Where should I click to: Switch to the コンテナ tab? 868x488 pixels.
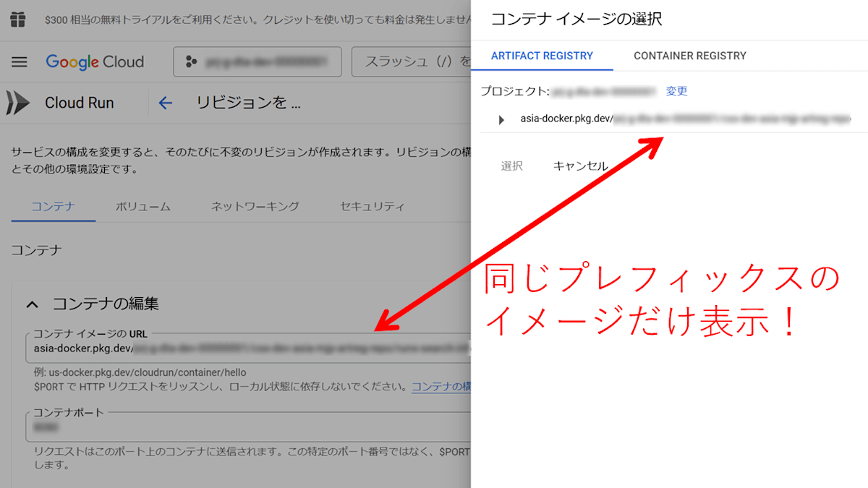pos(53,207)
